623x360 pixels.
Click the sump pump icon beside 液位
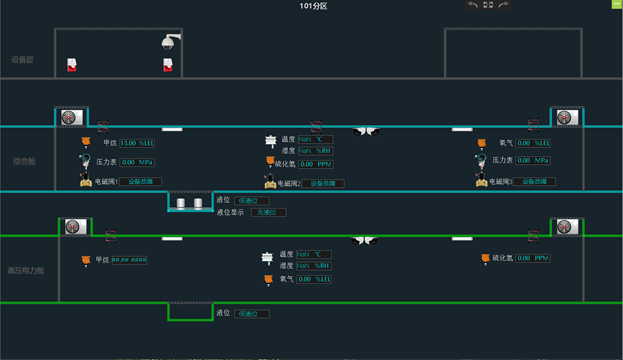[190, 203]
